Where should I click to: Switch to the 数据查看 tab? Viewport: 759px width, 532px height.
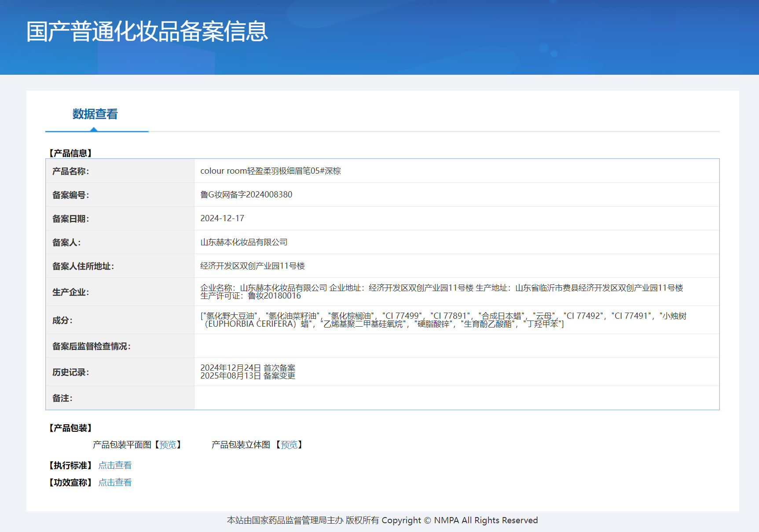coord(95,114)
